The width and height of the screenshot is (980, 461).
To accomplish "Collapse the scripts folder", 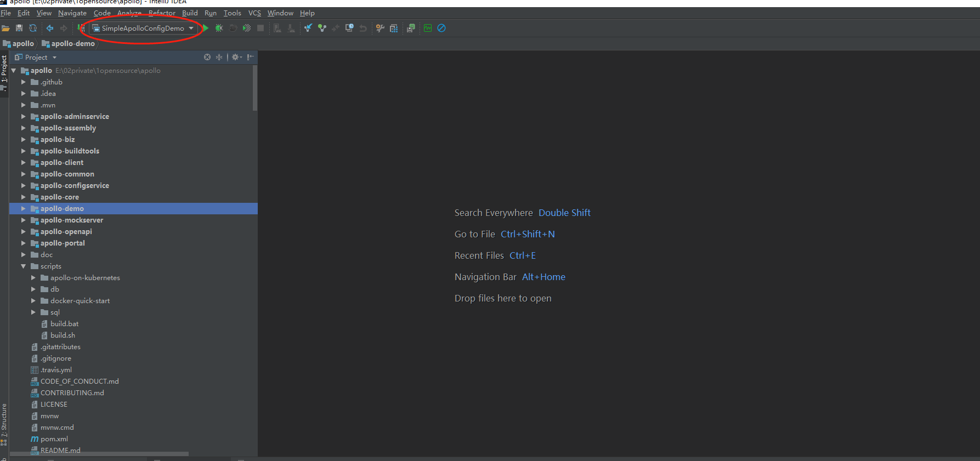I will click(x=24, y=266).
